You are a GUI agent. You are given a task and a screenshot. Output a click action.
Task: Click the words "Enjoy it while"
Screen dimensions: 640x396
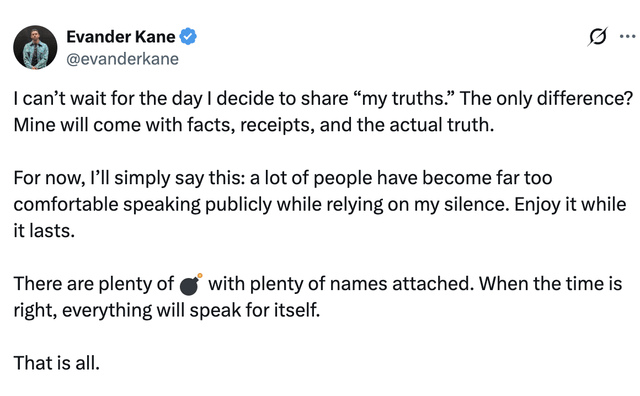(570, 205)
